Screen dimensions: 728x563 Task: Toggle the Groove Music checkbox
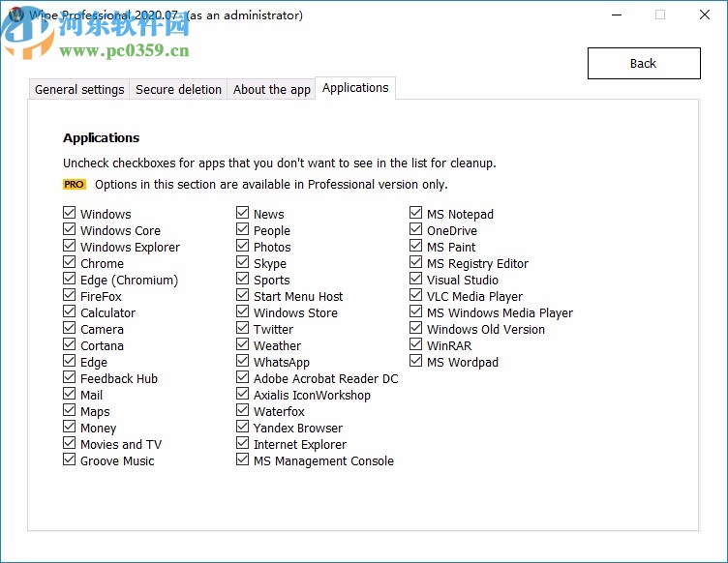pos(69,459)
